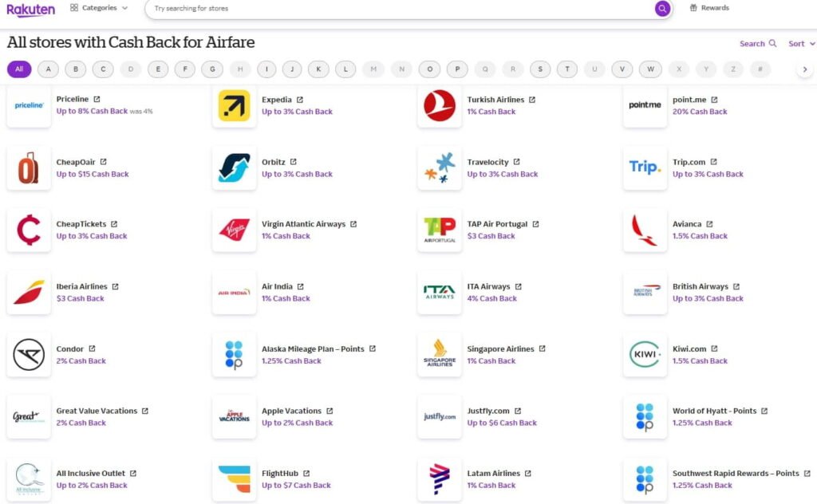Image resolution: width=817 pixels, height=504 pixels.
Task: Expand the Categories dropdown
Action: 99,8
